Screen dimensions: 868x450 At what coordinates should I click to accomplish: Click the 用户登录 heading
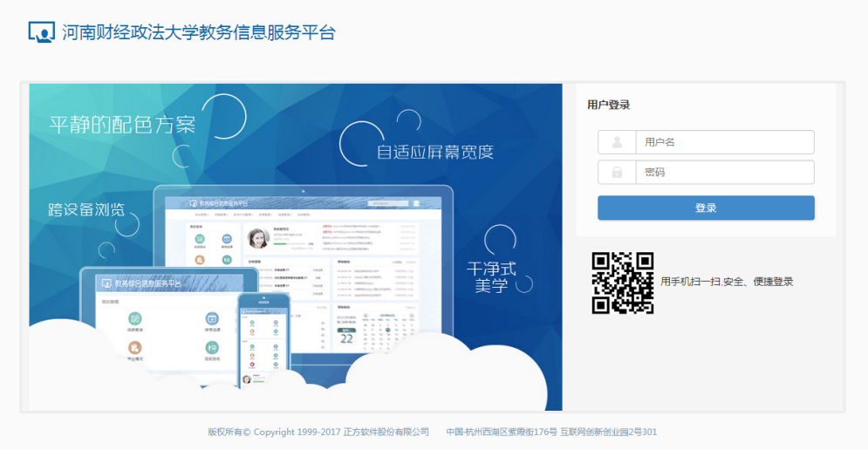point(609,105)
